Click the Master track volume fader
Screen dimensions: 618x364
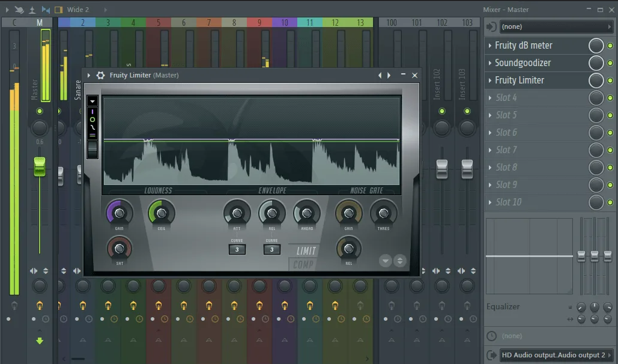point(40,166)
